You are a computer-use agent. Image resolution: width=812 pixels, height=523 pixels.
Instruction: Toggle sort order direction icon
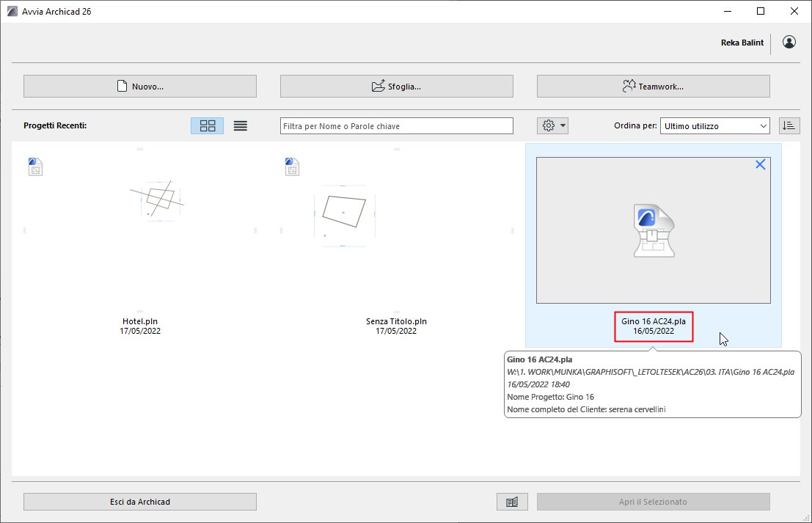pos(789,126)
